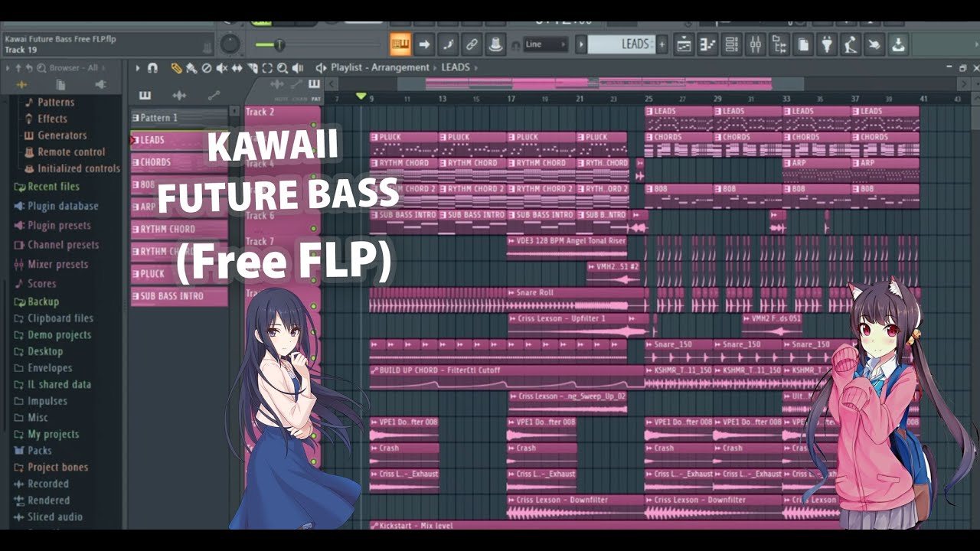Select the Playback speaker tool
This screenshot has width=980, height=551.
[298, 68]
